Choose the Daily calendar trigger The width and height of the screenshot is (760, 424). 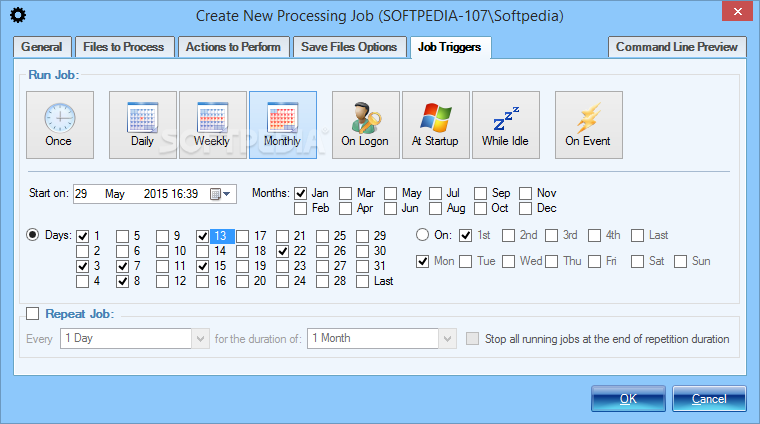pos(142,125)
